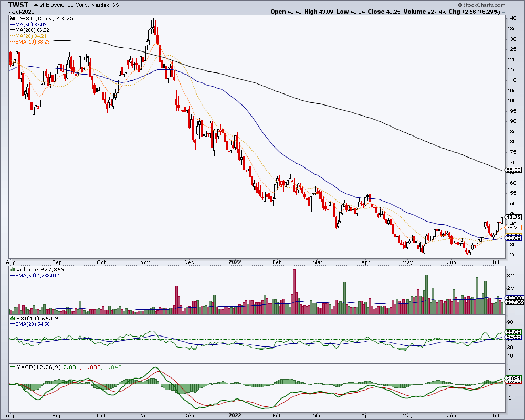Click the blue marker before volume EMA(50)
525x420 pixels.
click(x=13, y=275)
